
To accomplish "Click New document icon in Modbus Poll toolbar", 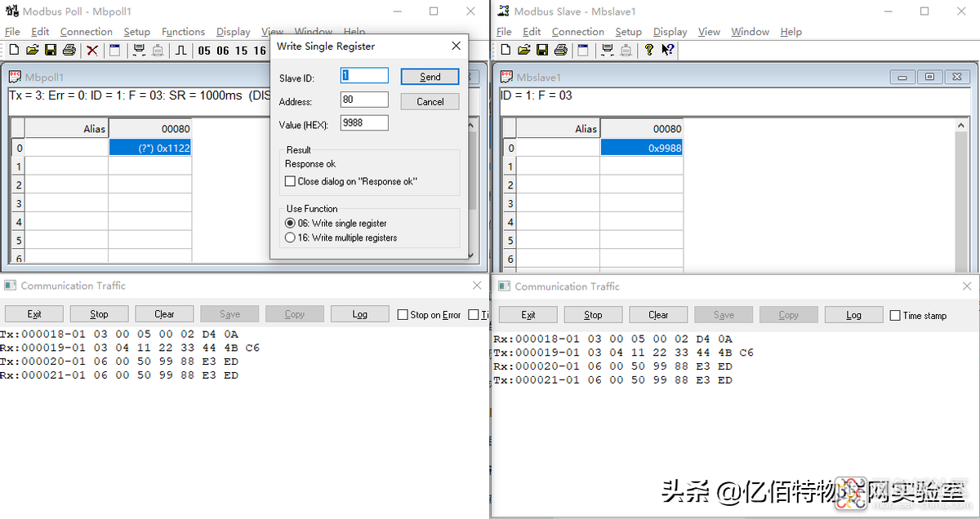I will [x=14, y=51].
